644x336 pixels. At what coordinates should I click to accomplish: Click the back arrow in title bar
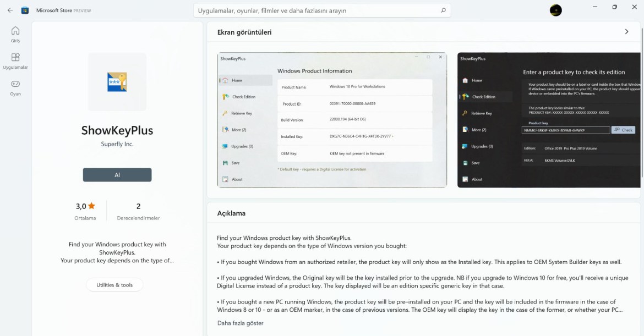(10, 10)
